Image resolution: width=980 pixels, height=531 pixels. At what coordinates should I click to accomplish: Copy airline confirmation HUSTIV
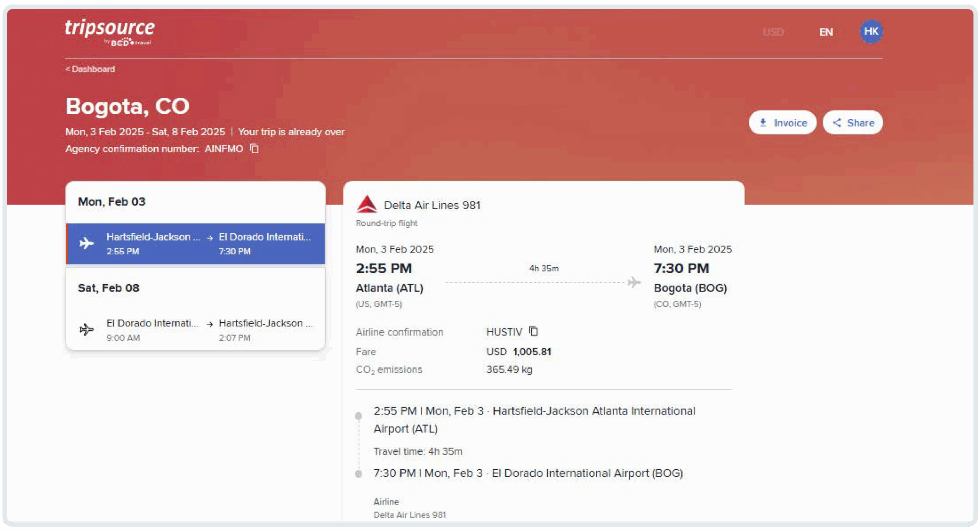(534, 331)
